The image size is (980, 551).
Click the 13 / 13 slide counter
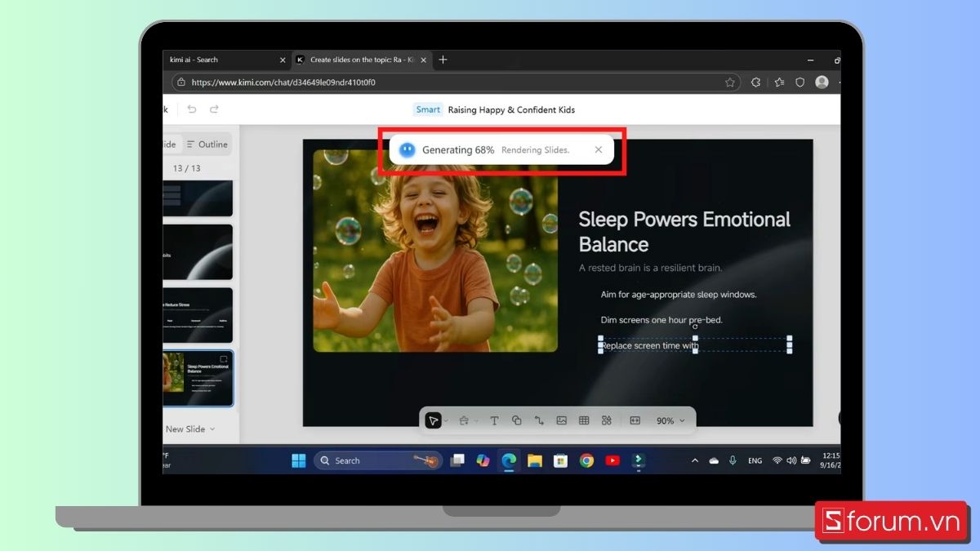pos(186,168)
